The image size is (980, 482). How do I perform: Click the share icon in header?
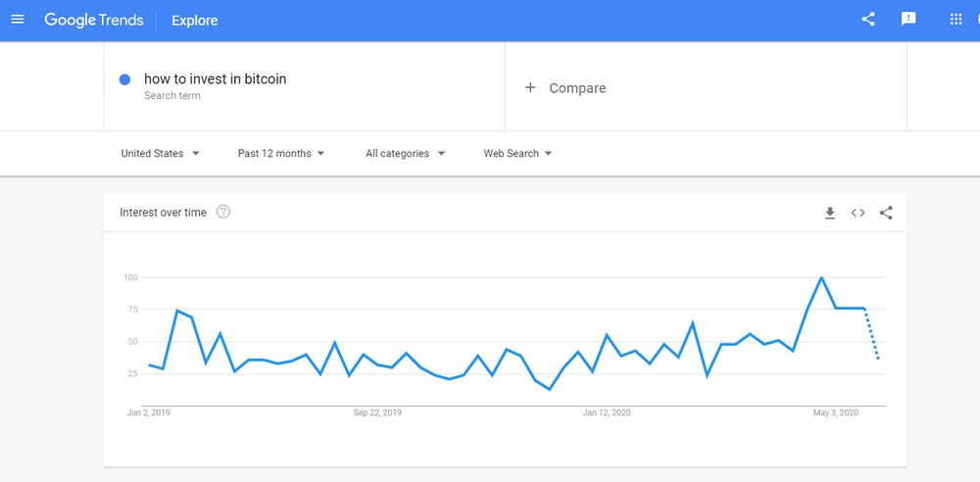[x=867, y=20]
